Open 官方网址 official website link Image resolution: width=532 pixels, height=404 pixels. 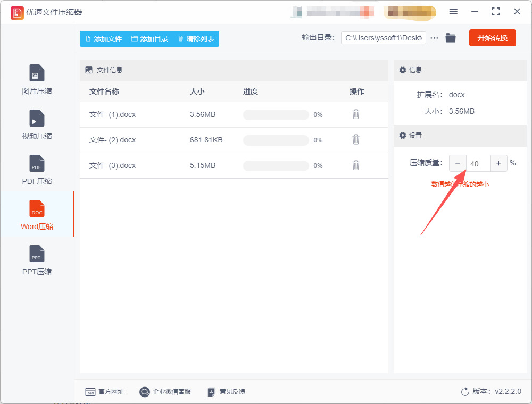(x=104, y=392)
